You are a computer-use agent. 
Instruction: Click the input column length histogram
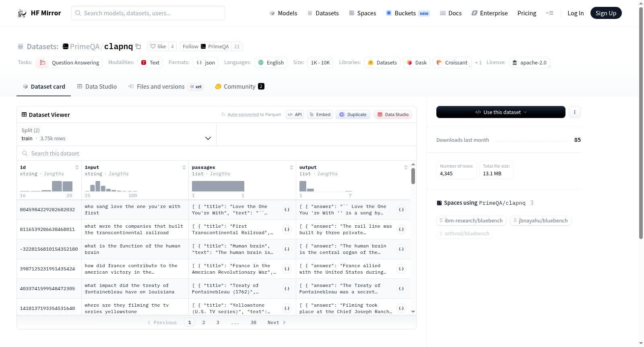[111, 186]
